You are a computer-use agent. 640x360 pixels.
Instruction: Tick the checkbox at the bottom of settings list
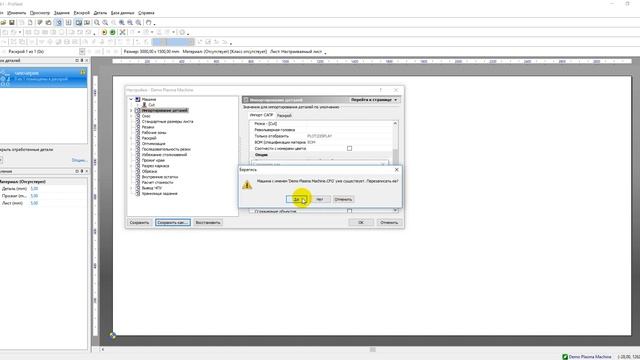[349, 211]
